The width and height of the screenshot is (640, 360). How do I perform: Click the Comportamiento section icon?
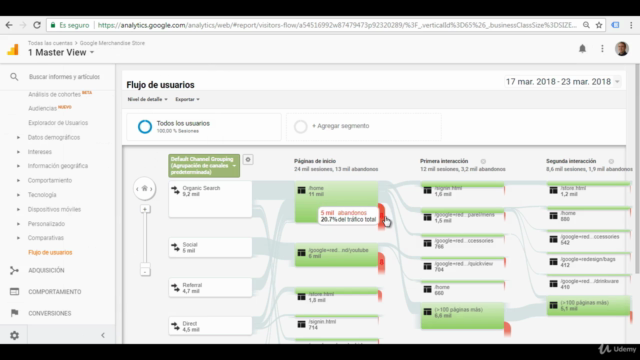point(14,292)
